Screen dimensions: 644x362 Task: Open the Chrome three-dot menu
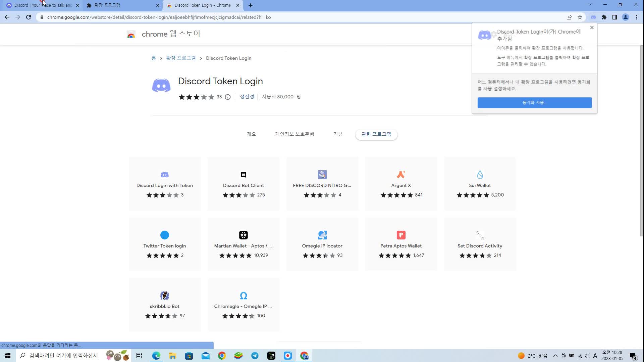click(x=636, y=17)
